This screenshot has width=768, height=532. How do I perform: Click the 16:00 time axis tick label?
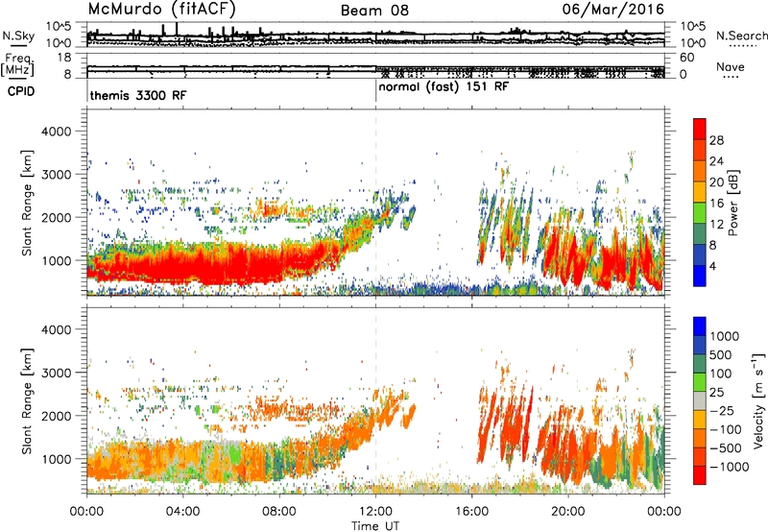(x=471, y=512)
